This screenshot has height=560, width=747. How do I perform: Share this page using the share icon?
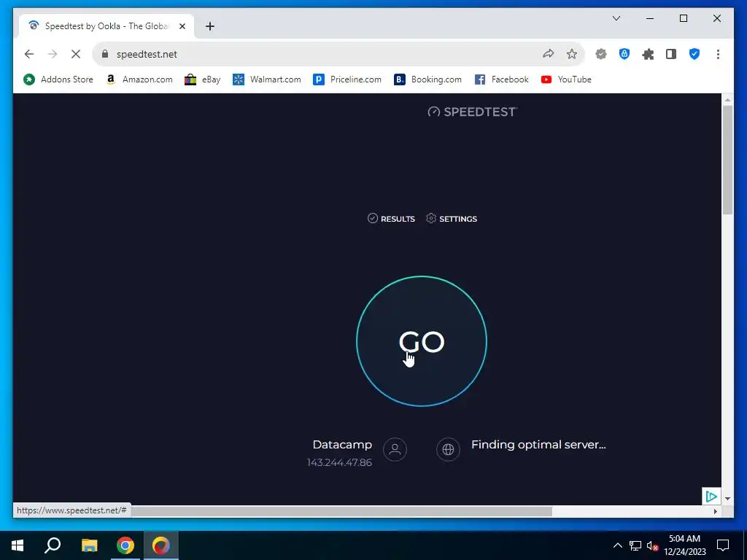click(x=549, y=54)
